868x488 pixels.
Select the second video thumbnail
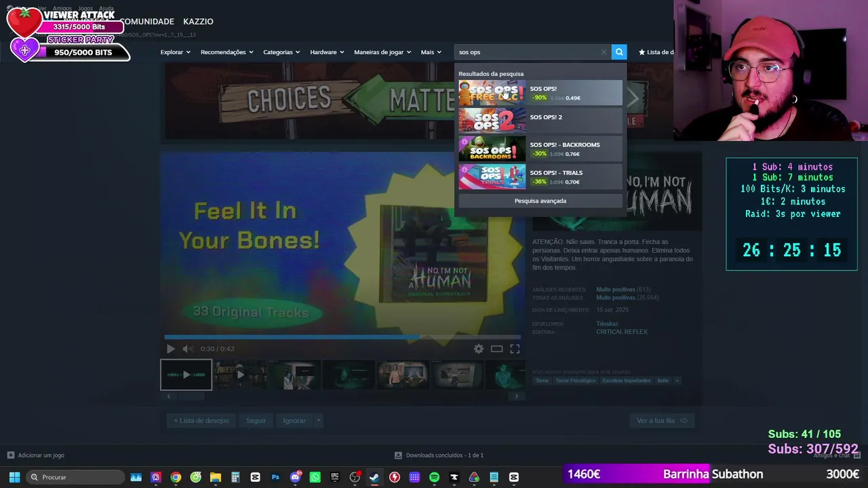click(239, 375)
